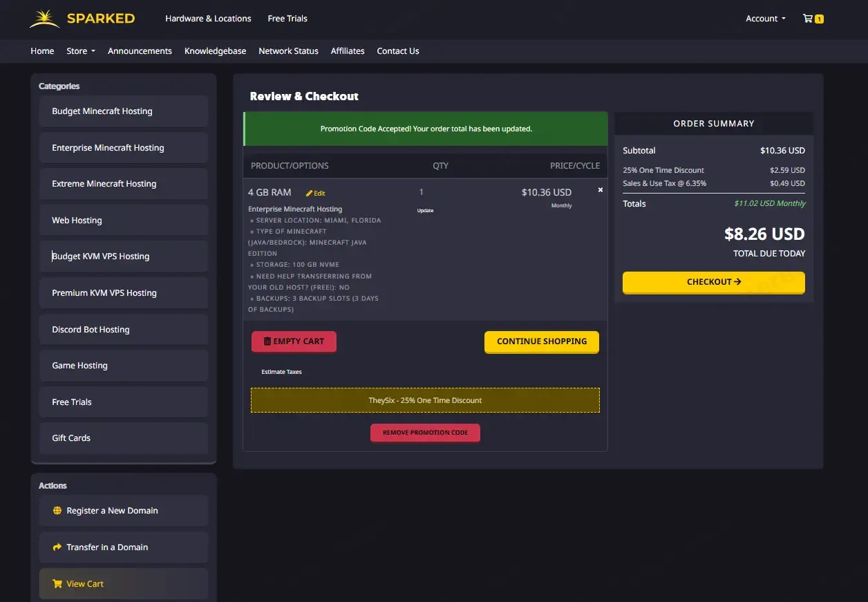This screenshot has width=868, height=602.
Task: Check Network Status page
Action: [x=288, y=51]
